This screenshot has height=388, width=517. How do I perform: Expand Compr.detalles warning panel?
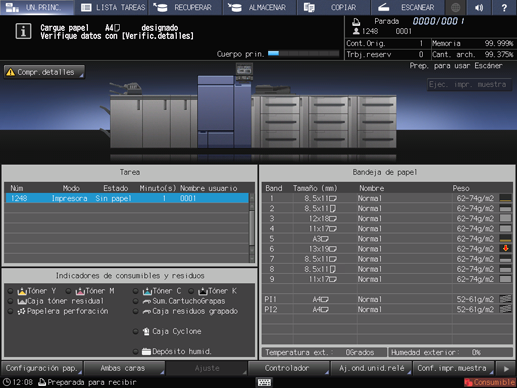click(x=44, y=72)
